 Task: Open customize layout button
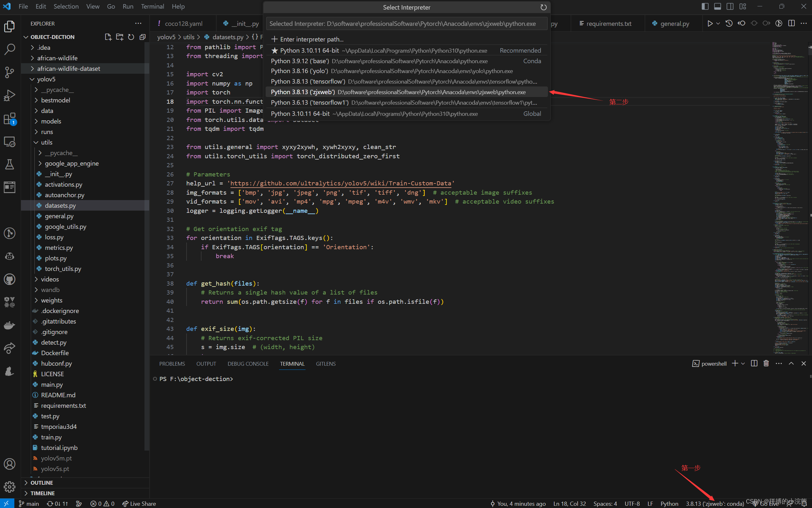[x=743, y=6]
